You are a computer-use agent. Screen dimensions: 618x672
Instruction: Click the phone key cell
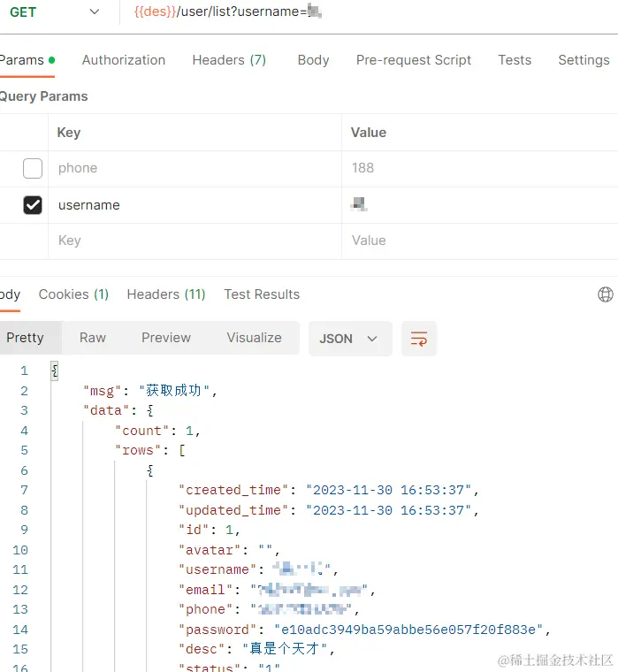(x=195, y=168)
